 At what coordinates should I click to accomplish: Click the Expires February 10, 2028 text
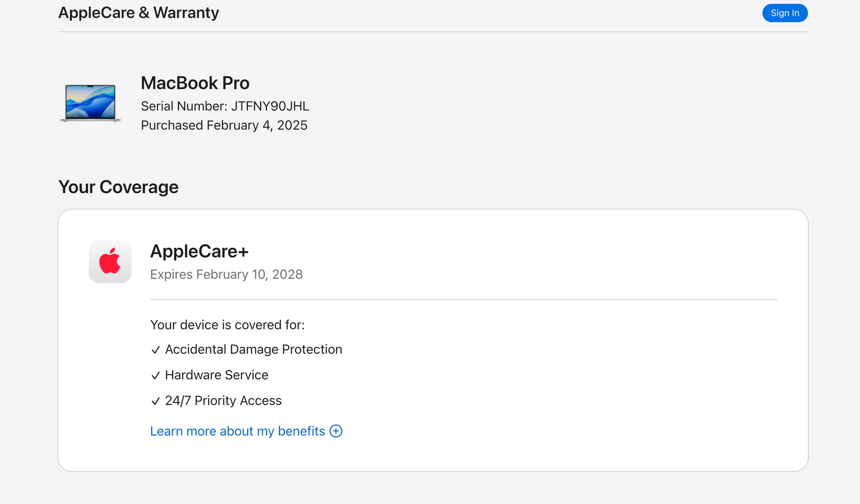click(226, 274)
